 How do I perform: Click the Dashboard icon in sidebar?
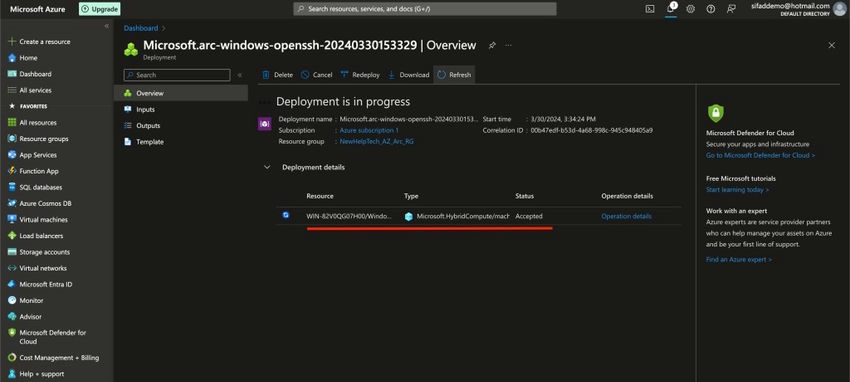tap(12, 74)
